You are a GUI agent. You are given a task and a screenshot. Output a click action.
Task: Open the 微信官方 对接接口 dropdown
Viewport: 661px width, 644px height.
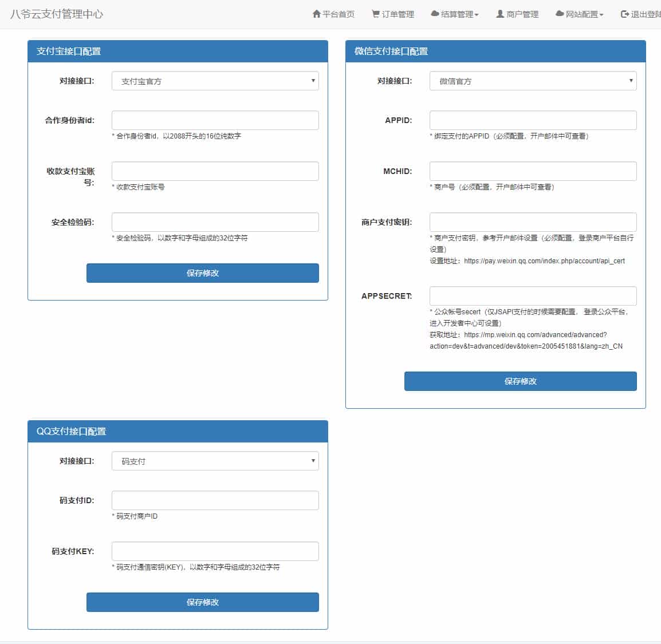coord(533,81)
